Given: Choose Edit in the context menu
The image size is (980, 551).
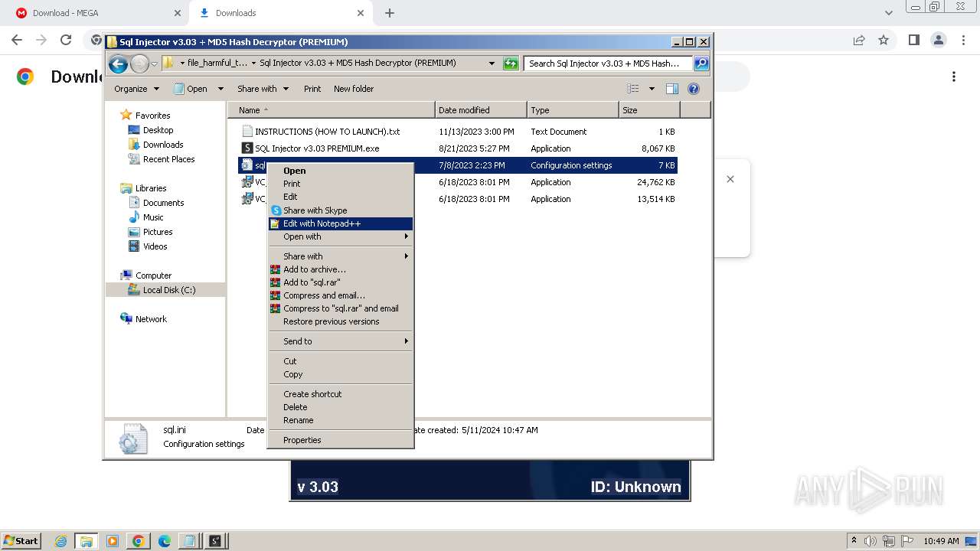Looking at the screenshot, I should pyautogui.click(x=341, y=197).
